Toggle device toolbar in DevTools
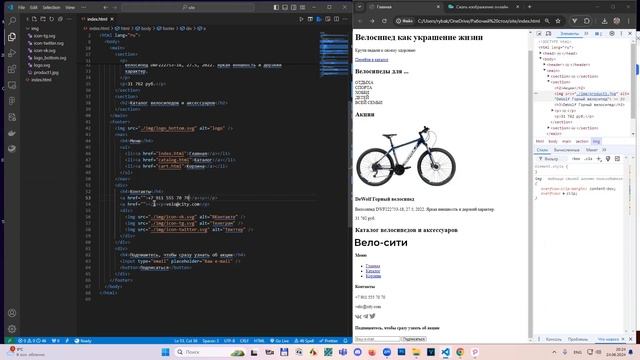This screenshot has height=360, width=640. click(x=548, y=33)
